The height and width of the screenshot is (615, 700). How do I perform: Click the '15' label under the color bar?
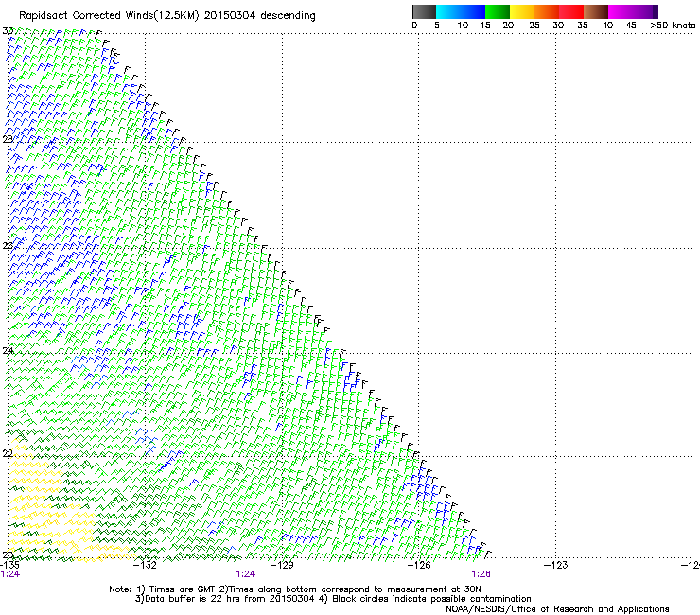pos(485,26)
